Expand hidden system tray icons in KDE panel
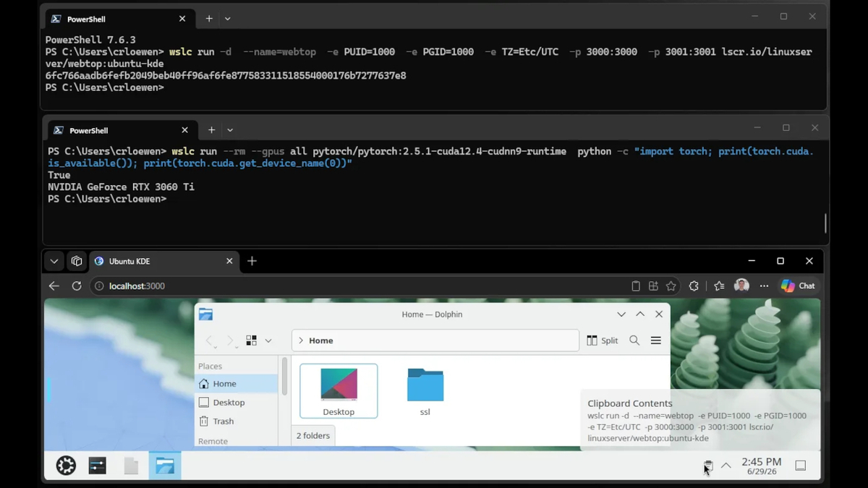The height and width of the screenshot is (488, 868). (x=726, y=466)
